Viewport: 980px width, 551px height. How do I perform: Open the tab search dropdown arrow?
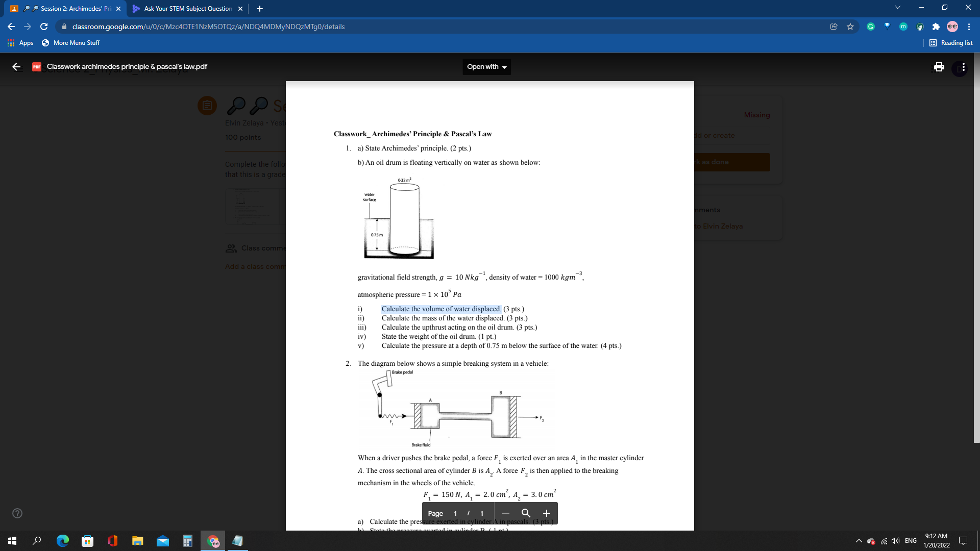[898, 8]
